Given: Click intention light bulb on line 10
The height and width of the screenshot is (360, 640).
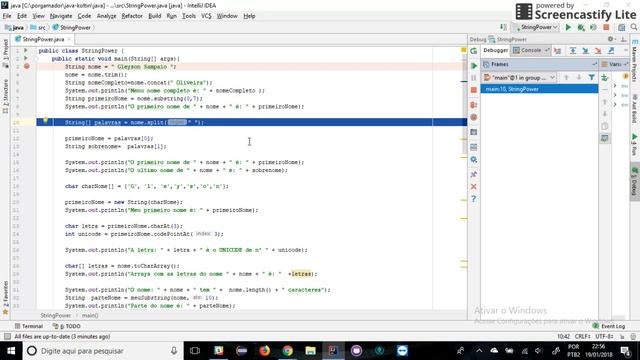Looking at the screenshot, I should (x=46, y=120).
